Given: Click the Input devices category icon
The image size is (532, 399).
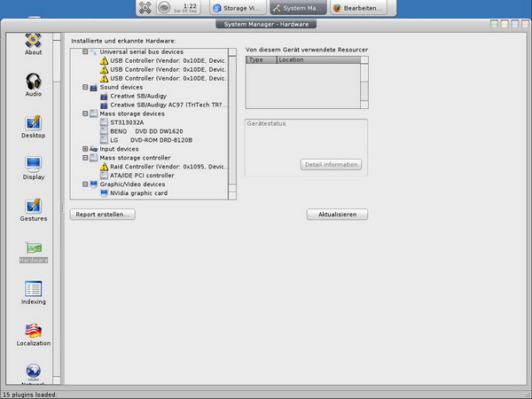Looking at the screenshot, I should point(94,149).
